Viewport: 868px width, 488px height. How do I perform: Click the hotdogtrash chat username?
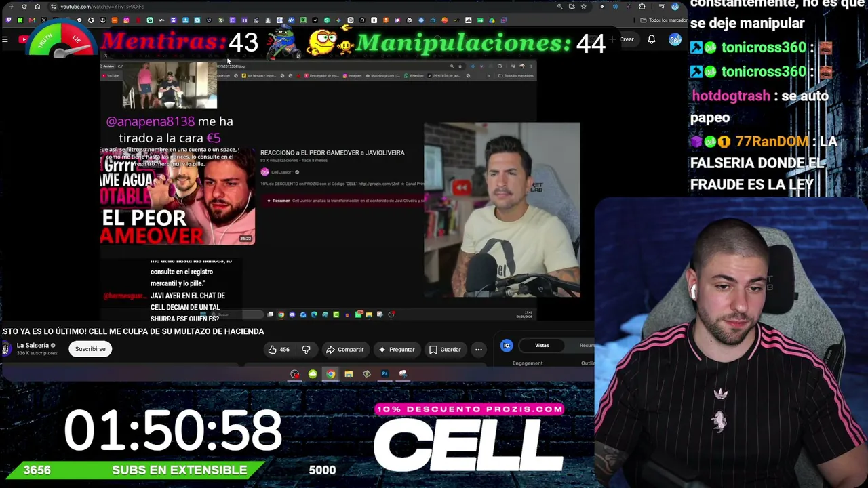731,96
